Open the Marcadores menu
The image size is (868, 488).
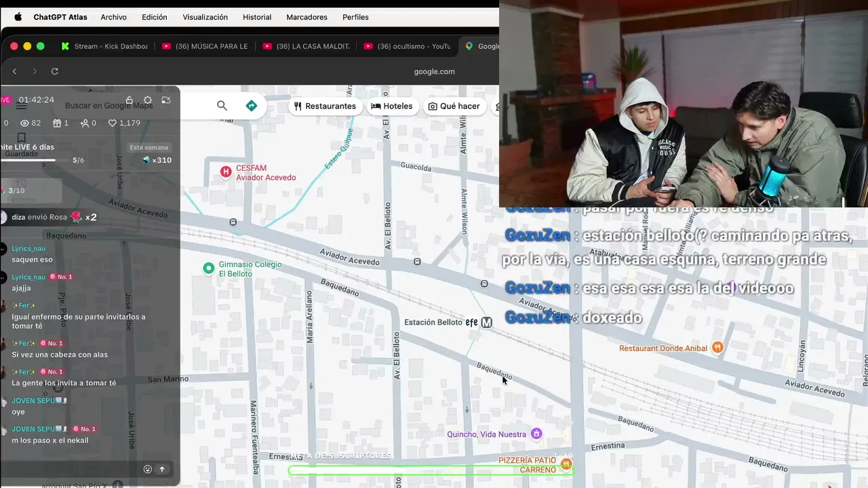click(x=307, y=17)
